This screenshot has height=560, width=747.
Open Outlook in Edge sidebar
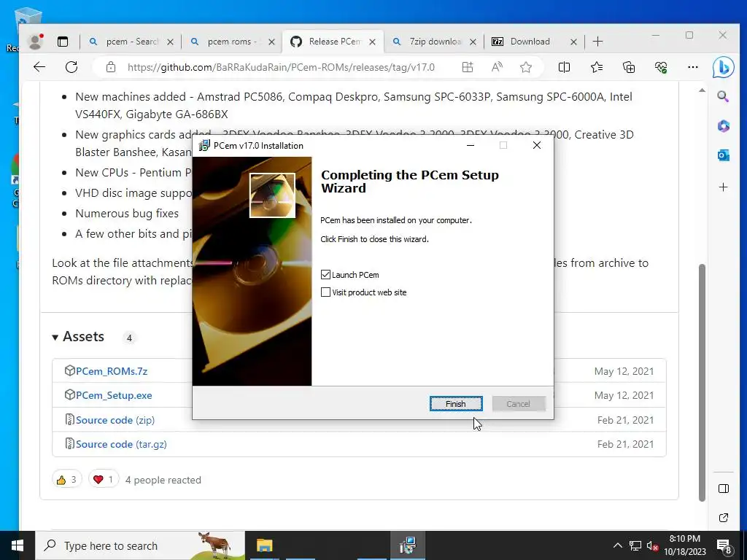tap(723, 155)
